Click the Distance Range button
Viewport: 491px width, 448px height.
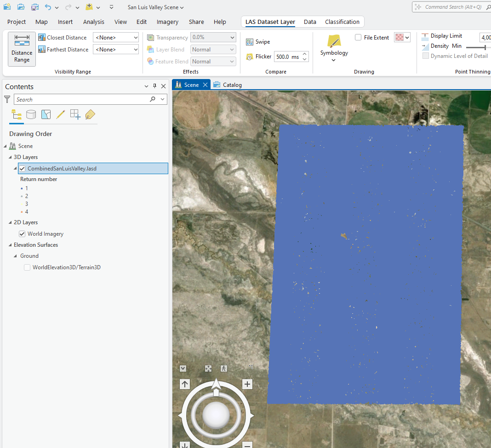(22, 49)
